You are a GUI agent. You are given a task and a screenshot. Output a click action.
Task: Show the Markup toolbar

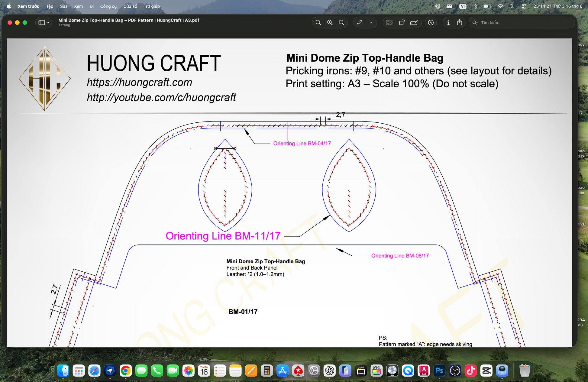(431, 23)
